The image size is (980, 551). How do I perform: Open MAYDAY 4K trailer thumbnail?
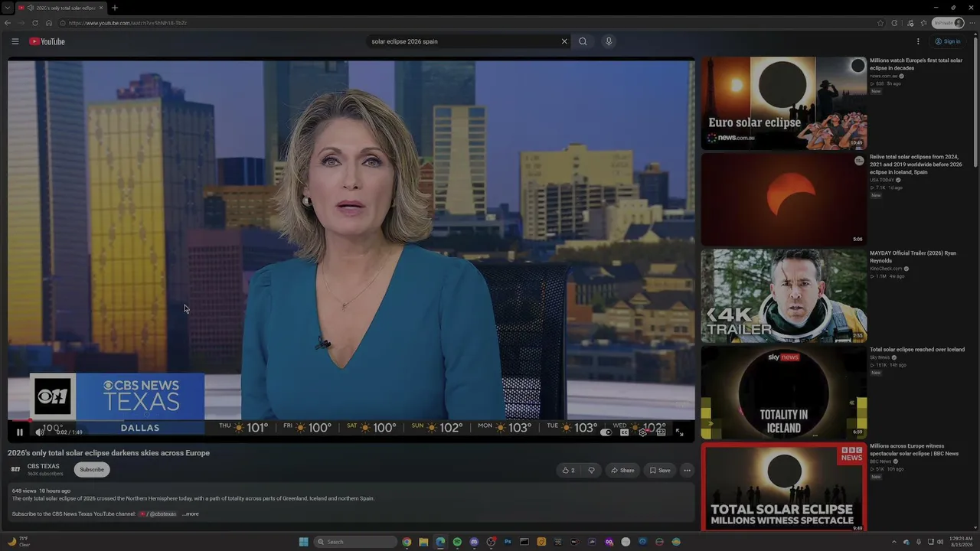tap(784, 295)
